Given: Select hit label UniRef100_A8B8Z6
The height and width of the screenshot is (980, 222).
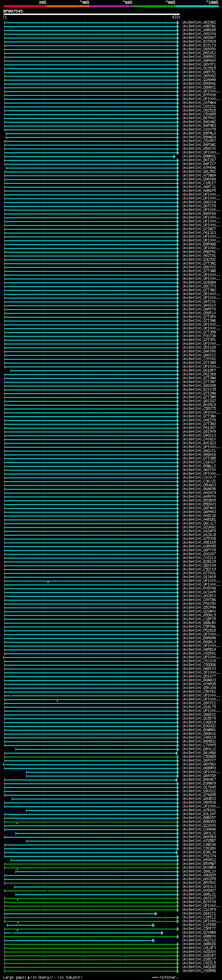Looking at the screenshot, I should pos(199,944).
